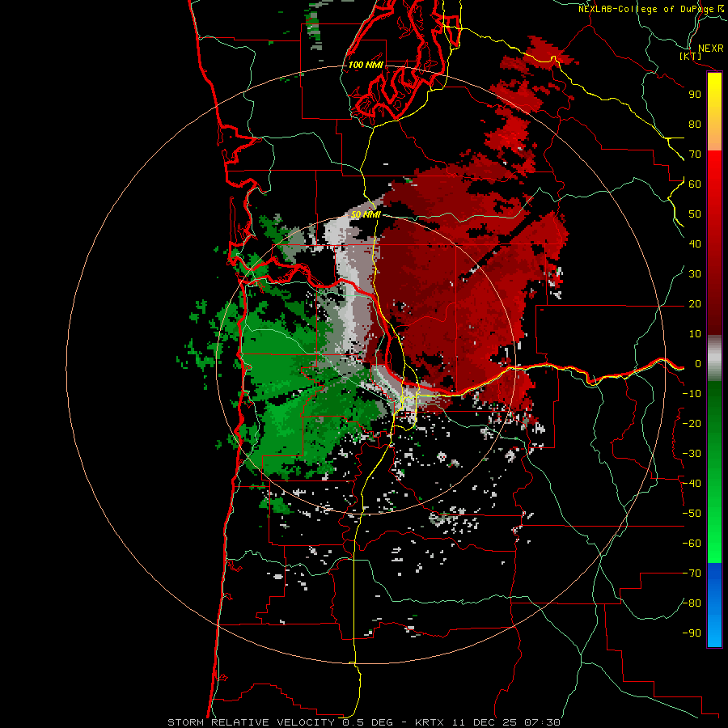The image size is (728, 728).
Task: Click the gray zero-velocity segment of color bar
Action: (714, 358)
